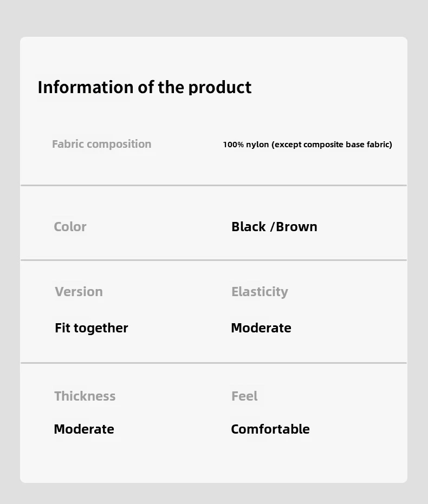This screenshot has width=428, height=504.
Task: Click the "Comfortable" value
Action: (x=270, y=429)
